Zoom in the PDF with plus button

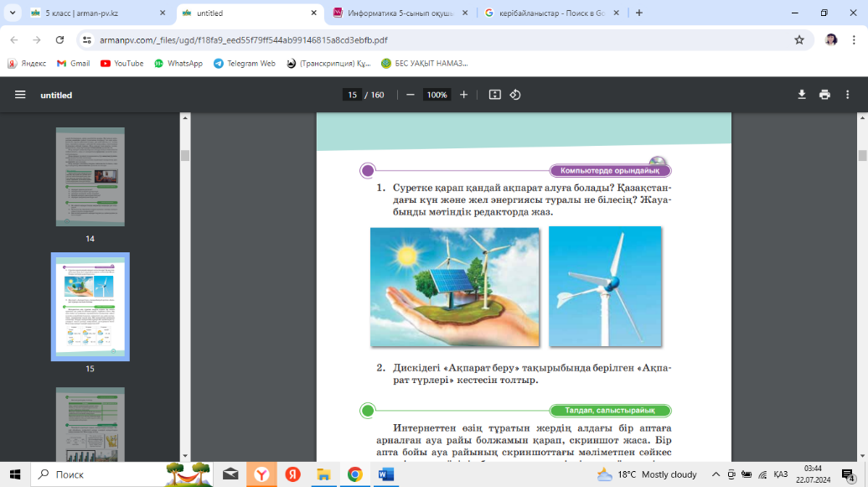pos(463,95)
